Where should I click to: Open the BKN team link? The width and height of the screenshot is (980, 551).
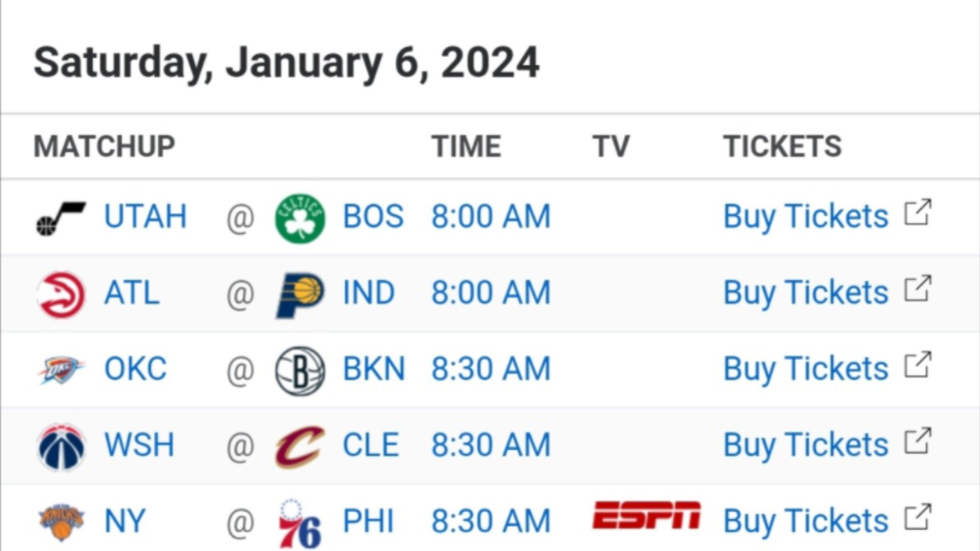[374, 369]
